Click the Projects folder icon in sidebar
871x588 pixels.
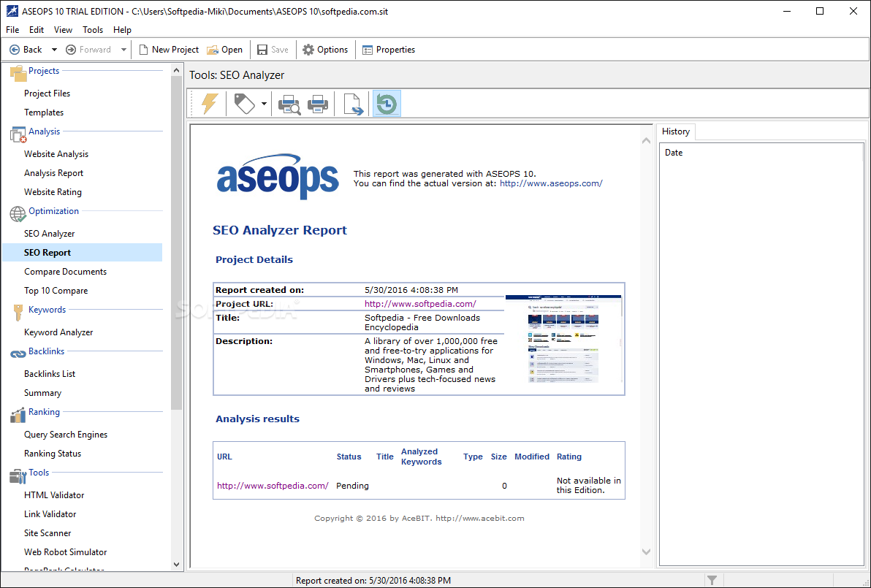[x=18, y=73]
